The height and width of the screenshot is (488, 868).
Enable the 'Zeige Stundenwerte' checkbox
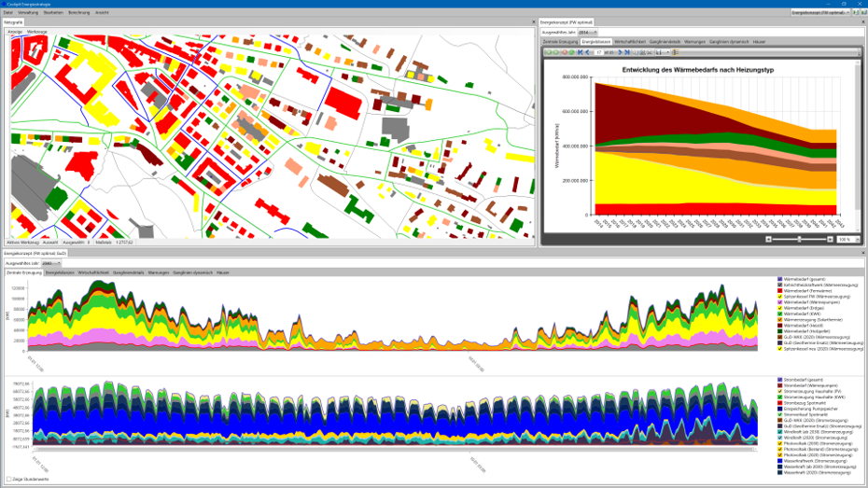(9, 479)
